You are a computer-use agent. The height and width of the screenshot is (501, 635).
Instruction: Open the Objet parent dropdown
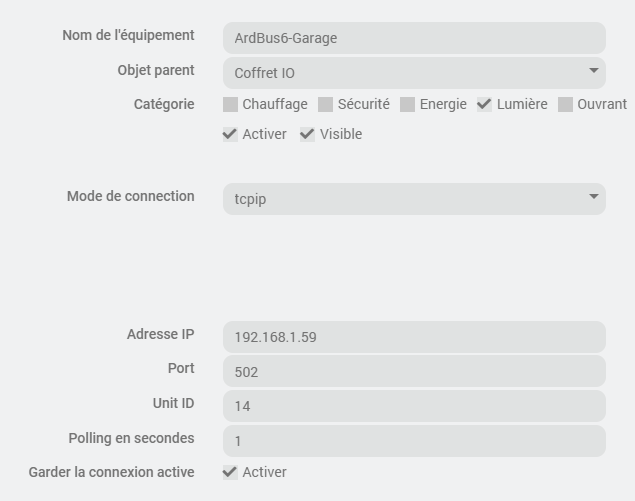click(414, 72)
